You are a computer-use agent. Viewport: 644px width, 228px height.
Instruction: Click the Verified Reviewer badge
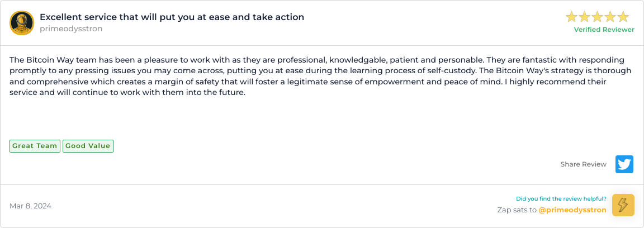[604, 30]
